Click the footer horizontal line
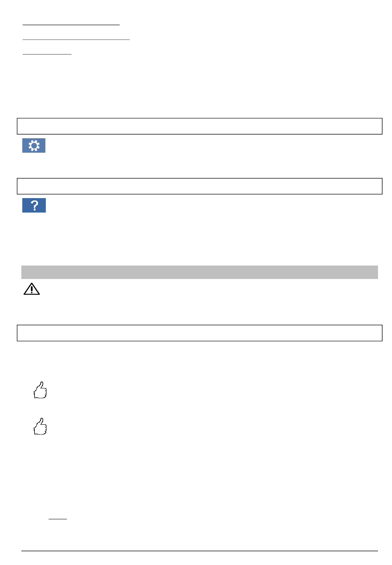The height and width of the screenshot is (565, 392). click(199, 551)
